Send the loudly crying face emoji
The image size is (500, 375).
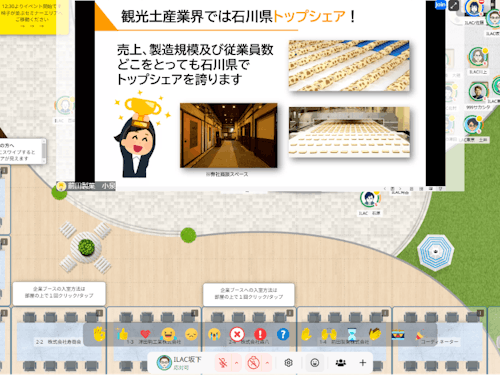[214, 334]
